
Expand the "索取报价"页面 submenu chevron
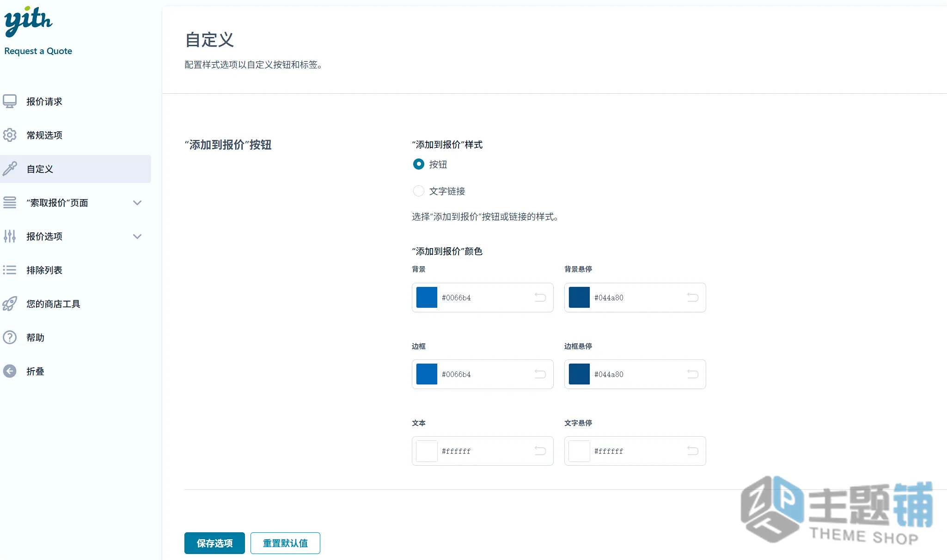pos(137,202)
